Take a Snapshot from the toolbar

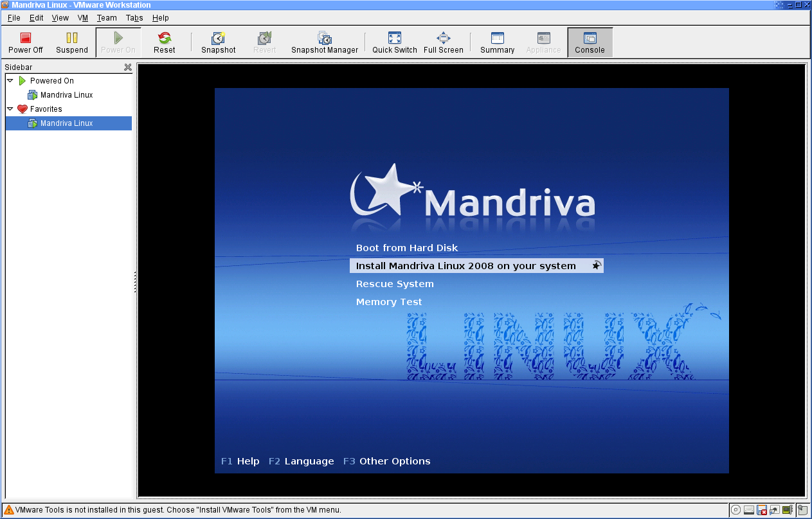219,42
